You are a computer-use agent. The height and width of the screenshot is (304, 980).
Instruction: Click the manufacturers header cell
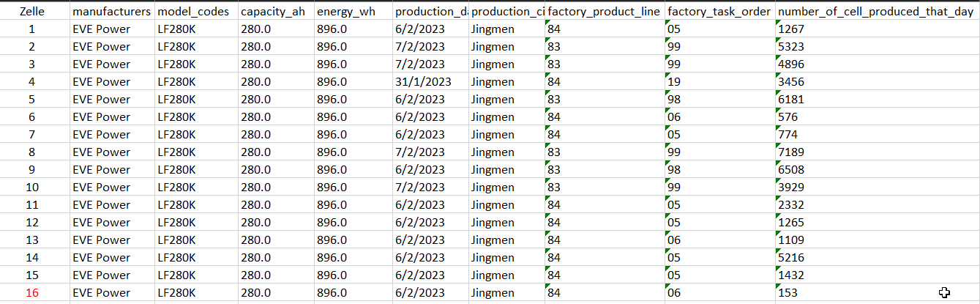click(112, 12)
